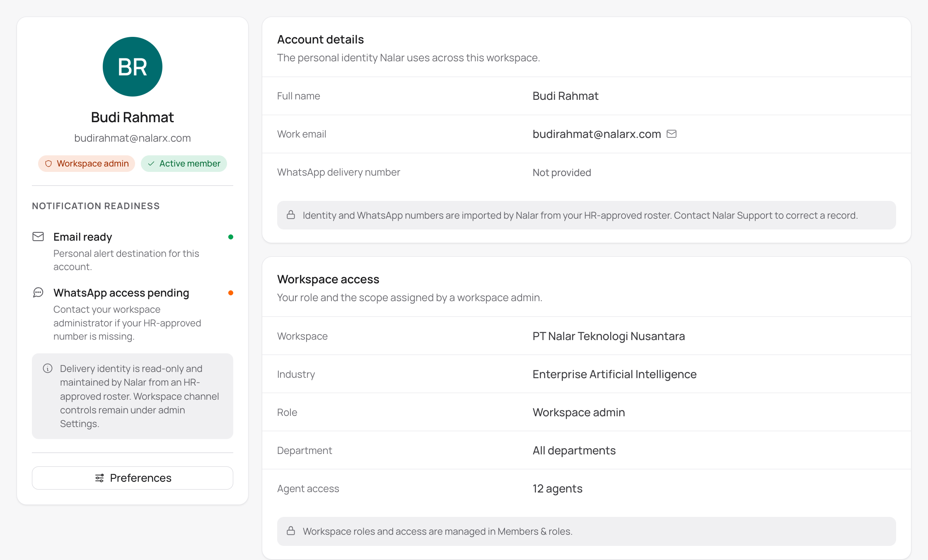The width and height of the screenshot is (928, 560).
Task: Click the Email ready title
Action: click(83, 237)
